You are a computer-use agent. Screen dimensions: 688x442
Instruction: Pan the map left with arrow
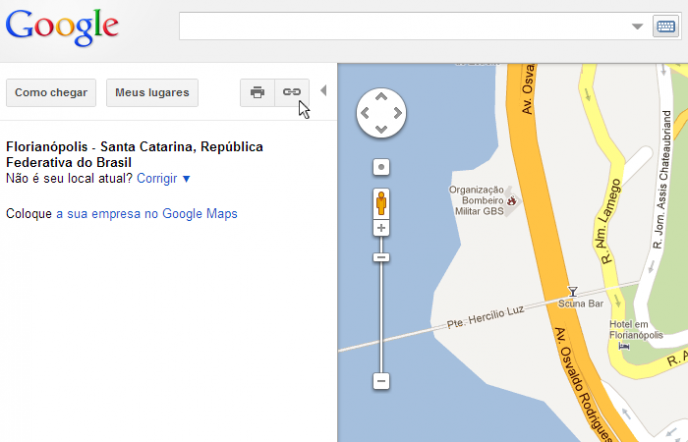click(365, 113)
